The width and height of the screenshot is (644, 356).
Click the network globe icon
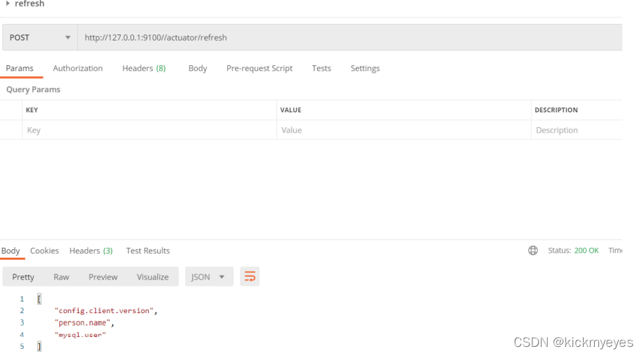click(x=532, y=251)
